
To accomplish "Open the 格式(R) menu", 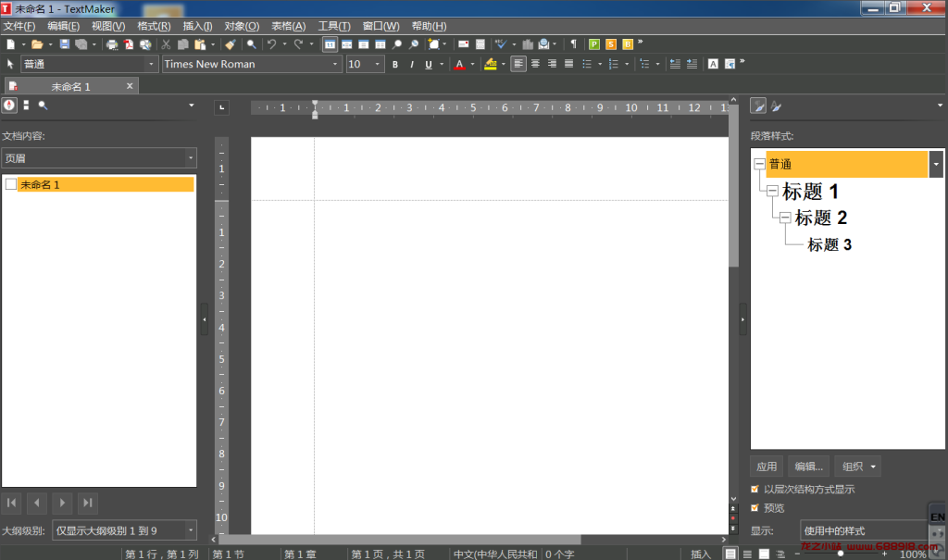I will point(154,26).
